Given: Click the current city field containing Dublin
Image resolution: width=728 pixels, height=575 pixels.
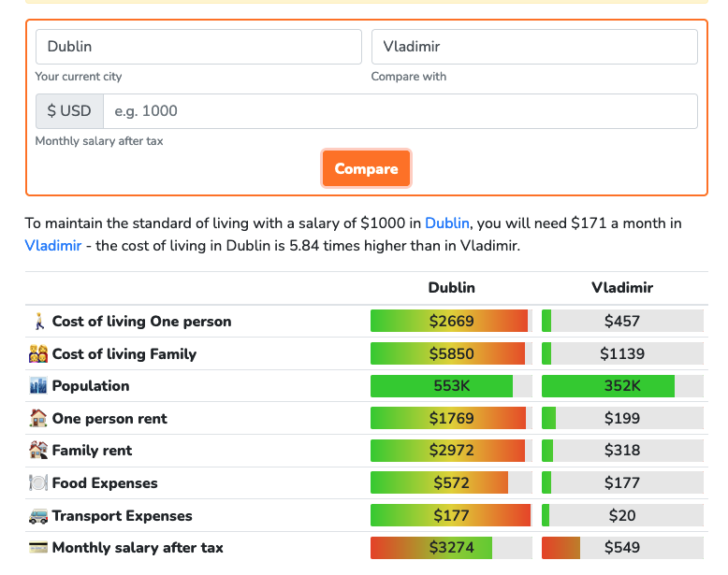Looking at the screenshot, I should 198,47.
